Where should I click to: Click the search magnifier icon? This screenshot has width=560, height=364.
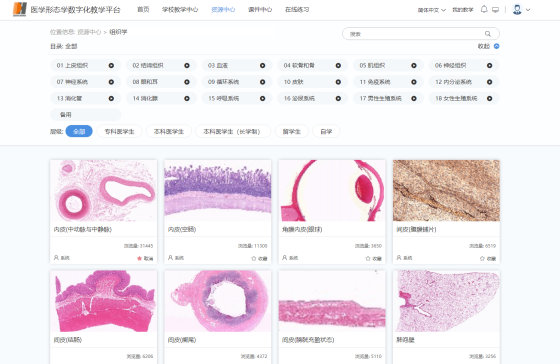(x=488, y=34)
